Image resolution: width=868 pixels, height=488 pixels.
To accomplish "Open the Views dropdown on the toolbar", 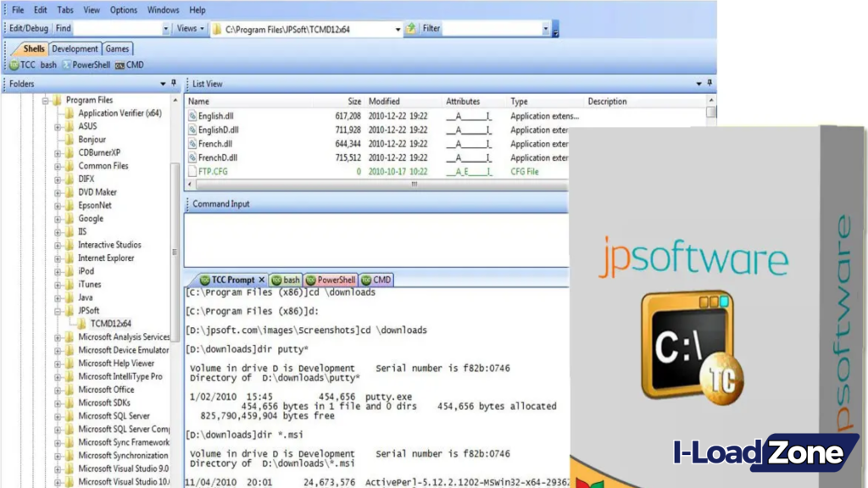I will (x=189, y=28).
